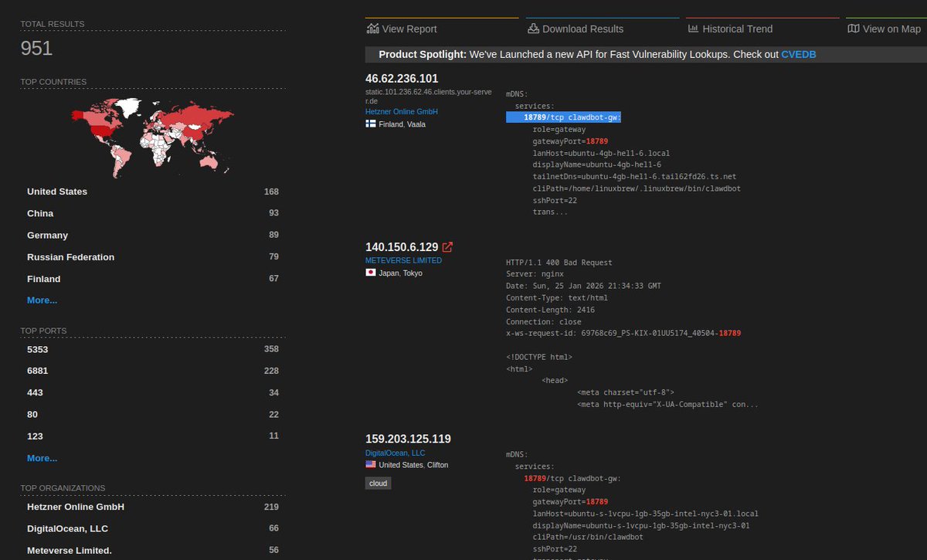Click the total results count 951
This screenshot has width=927, height=560.
[x=36, y=49]
